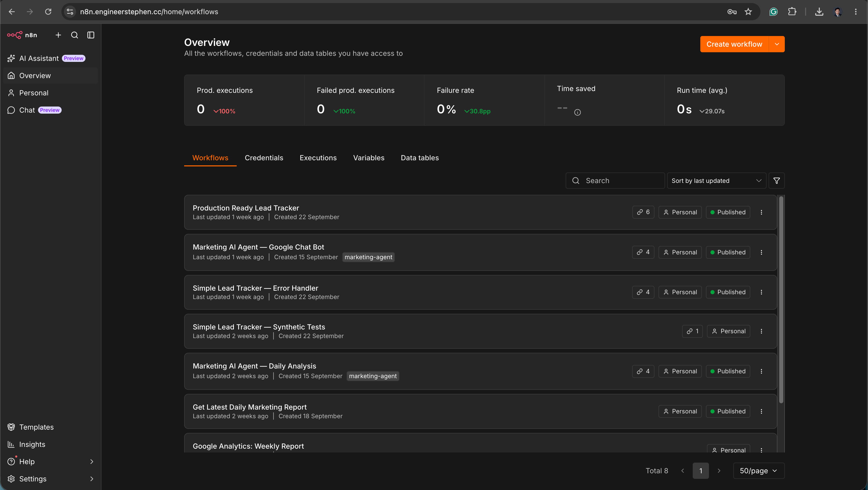Open options menu for Simple Lead Tracker — Error Handler
868x490 pixels.
tap(761, 292)
